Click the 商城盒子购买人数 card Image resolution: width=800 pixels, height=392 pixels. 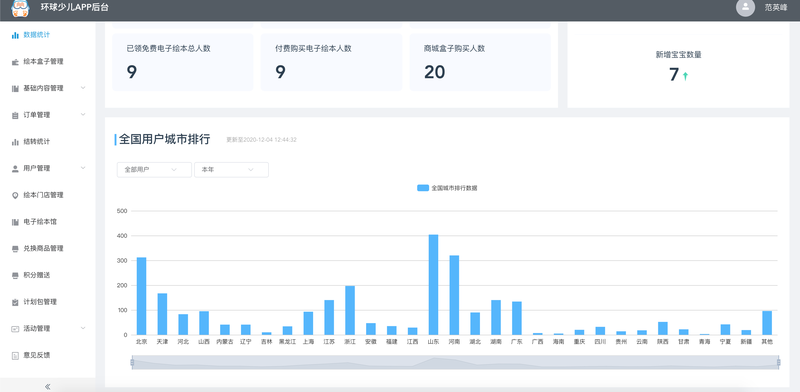(480, 62)
